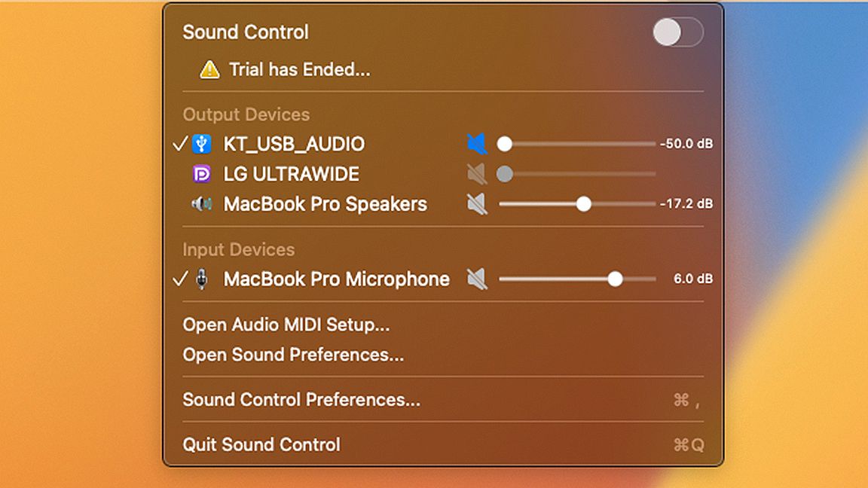This screenshot has width=868, height=488.
Task: Toggle mute speaker icon for KT_USB_AUDIO
Action: (x=477, y=144)
